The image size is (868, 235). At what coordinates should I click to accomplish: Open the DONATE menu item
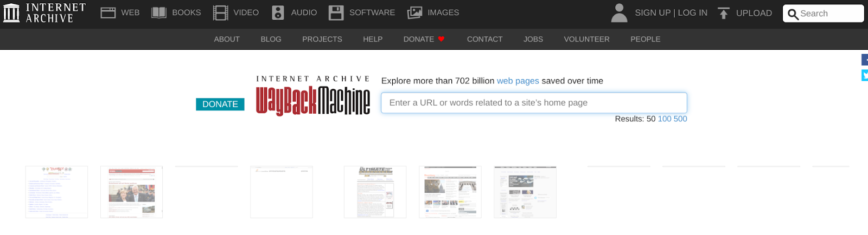[418, 39]
